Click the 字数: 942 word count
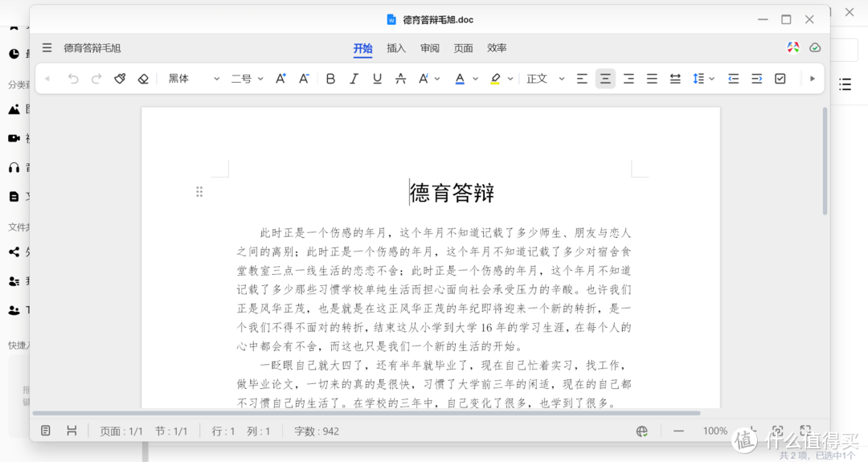This screenshot has height=462, width=868. tap(317, 431)
